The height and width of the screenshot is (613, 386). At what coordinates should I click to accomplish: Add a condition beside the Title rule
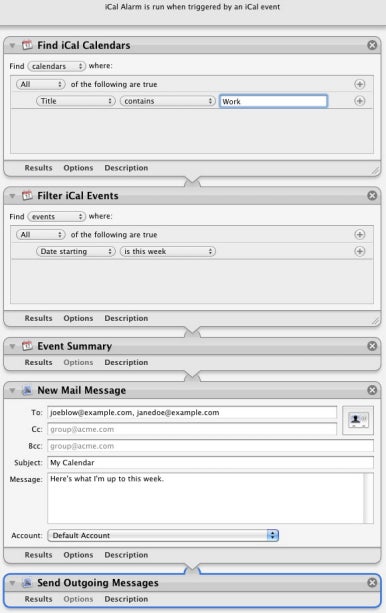click(359, 101)
